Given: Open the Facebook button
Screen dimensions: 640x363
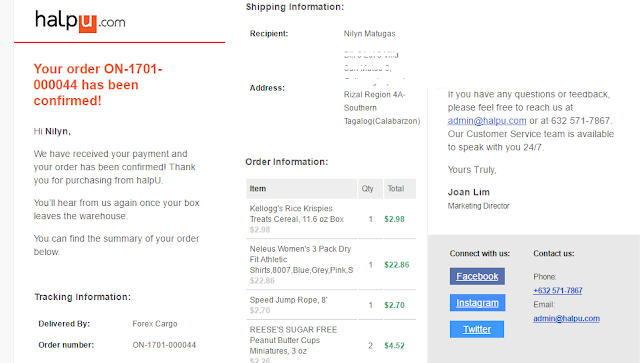Looking at the screenshot, I should click(x=477, y=276).
